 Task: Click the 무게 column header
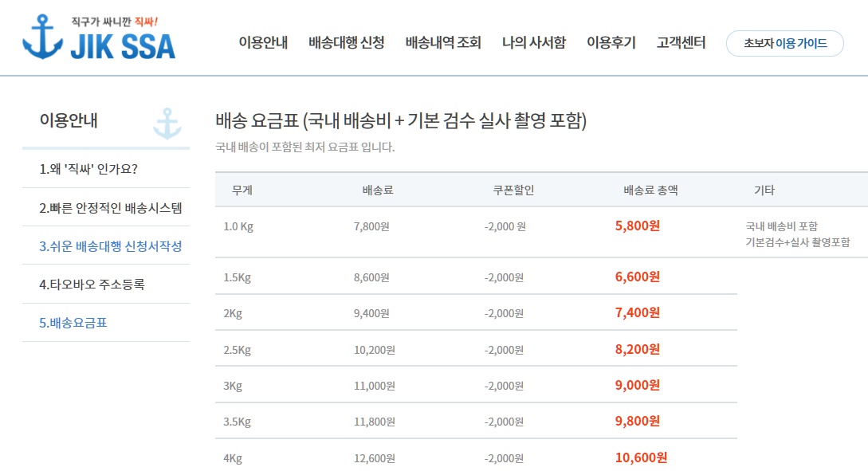point(242,190)
